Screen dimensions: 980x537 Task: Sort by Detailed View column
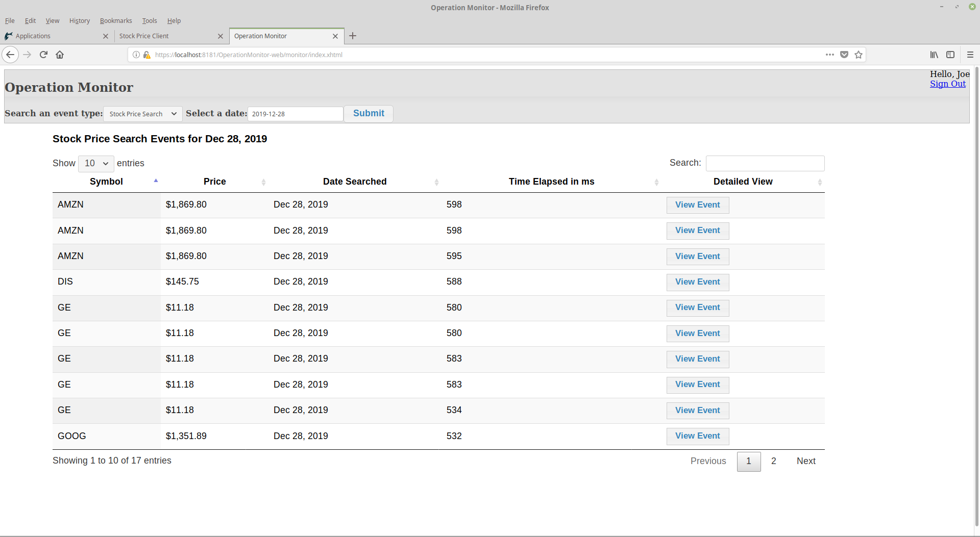click(x=743, y=182)
